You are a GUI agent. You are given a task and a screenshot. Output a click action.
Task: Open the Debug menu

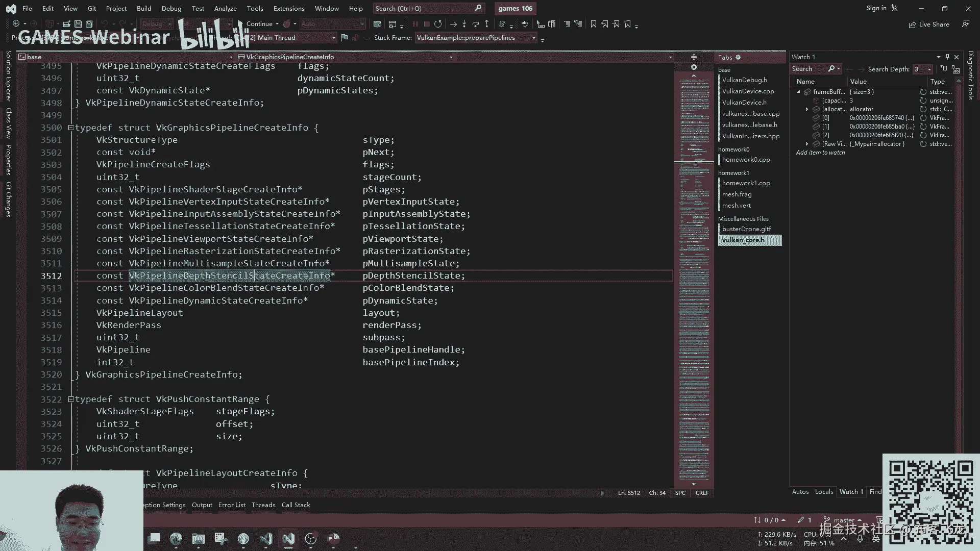[x=171, y=8]
